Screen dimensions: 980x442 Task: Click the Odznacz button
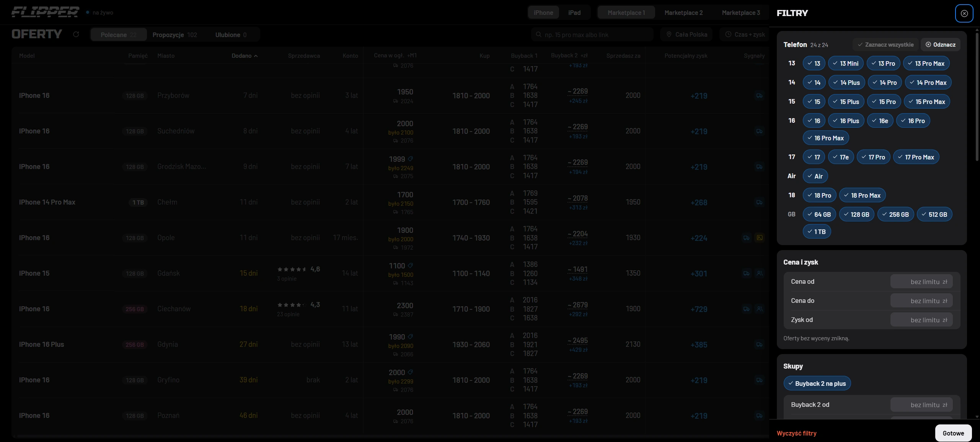(940, 45)
